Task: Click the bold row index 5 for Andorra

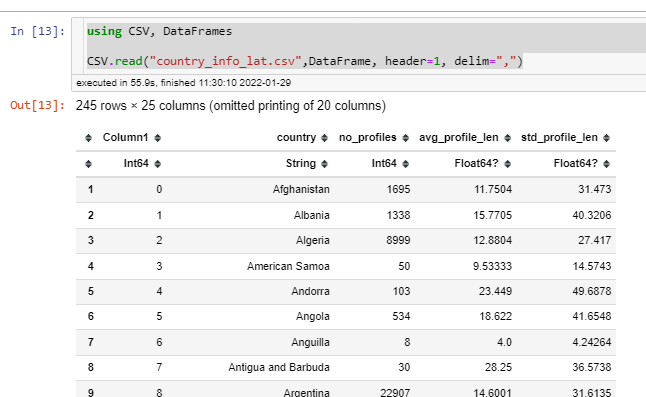Action: tap(91, 292)
